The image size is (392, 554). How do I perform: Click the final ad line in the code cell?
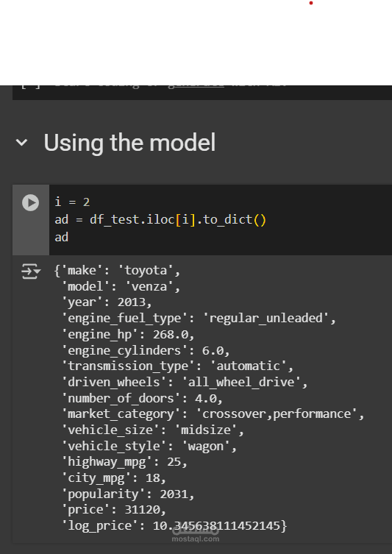pos(62,237)
